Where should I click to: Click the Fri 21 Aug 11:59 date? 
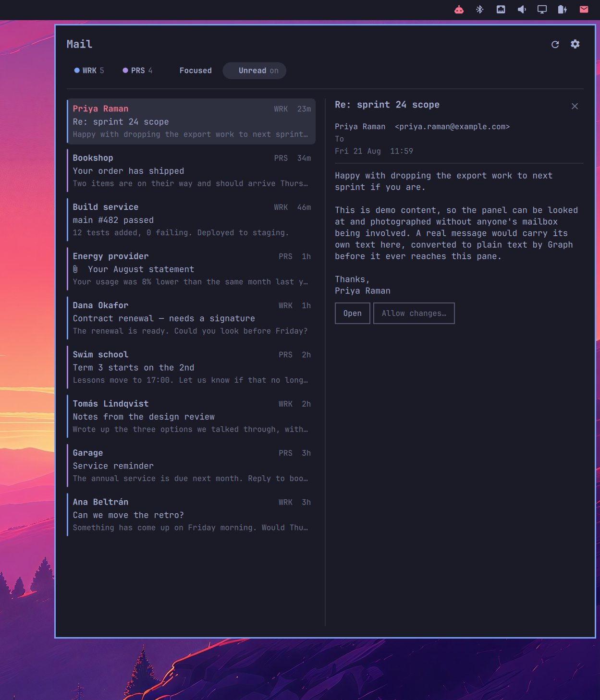[374, 151]
